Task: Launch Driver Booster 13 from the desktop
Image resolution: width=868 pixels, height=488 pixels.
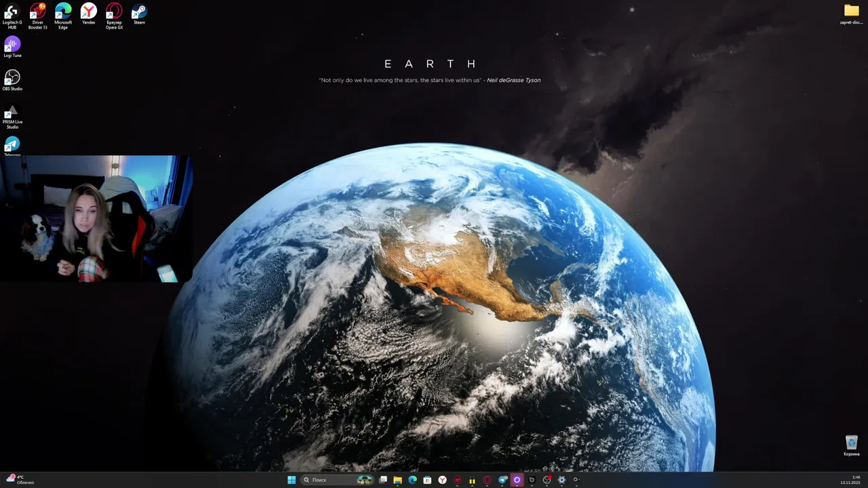Action: [x=38, y=16]
